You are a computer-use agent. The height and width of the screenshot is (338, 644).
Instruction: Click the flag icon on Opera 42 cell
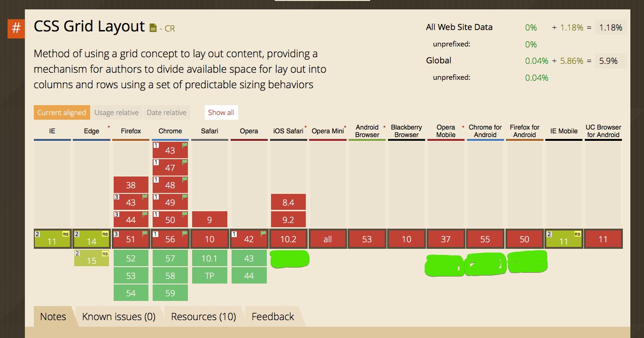pos(264,233)
